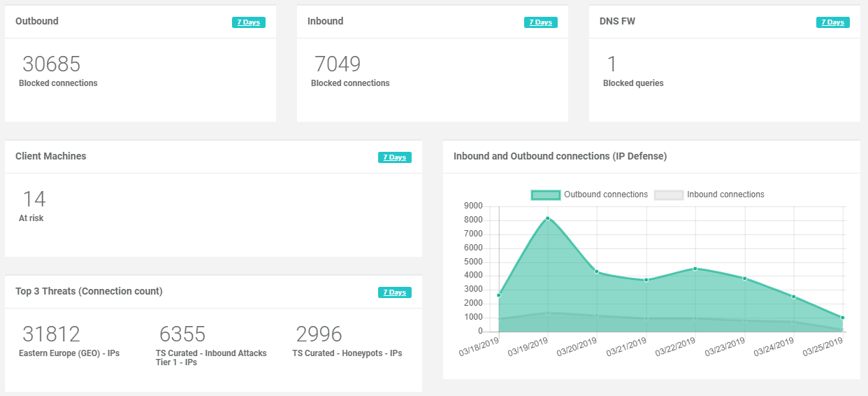Click the 7049 inbound blocked connections number
Viewport: 868px width, 396px height.
pyautogui.click(x=338, y=64)
